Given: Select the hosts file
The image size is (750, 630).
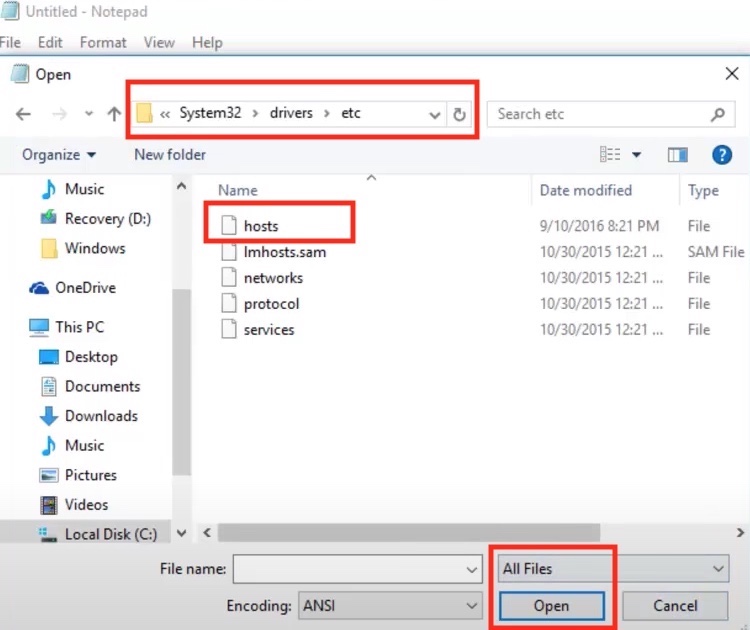Looking at the screenshot, I should [x=261, y=226].
